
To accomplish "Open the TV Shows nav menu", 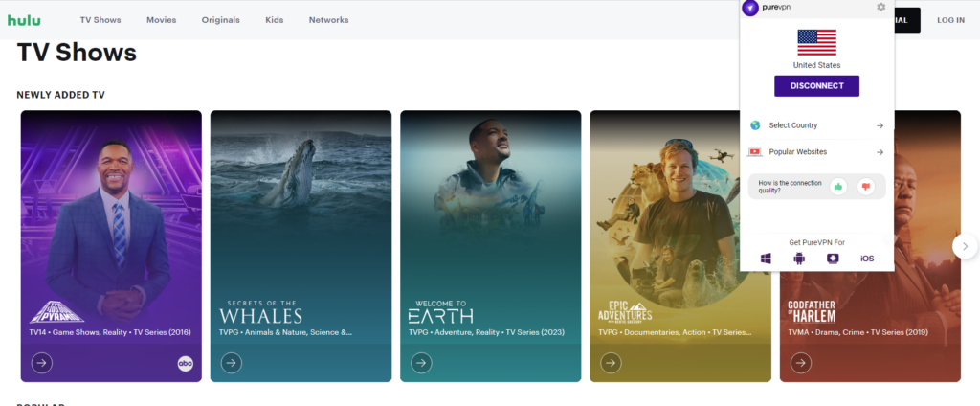I will (x=100, y=20).
